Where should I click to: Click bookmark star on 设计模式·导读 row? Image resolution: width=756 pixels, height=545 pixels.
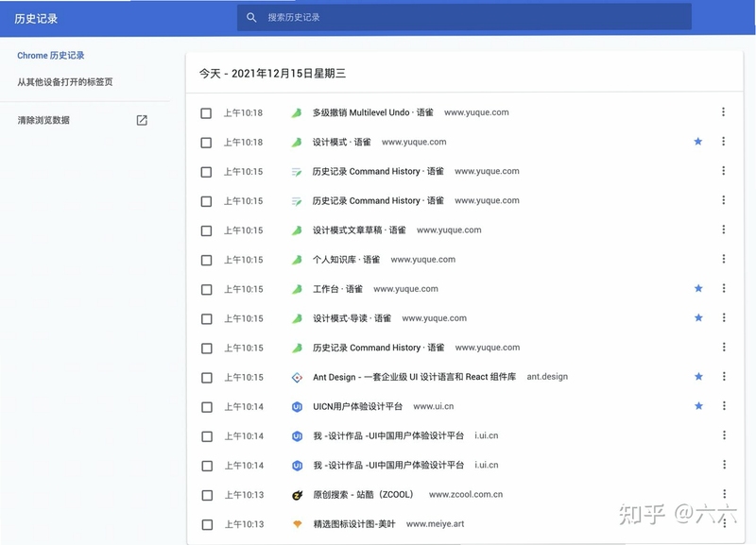coord(698,317)
